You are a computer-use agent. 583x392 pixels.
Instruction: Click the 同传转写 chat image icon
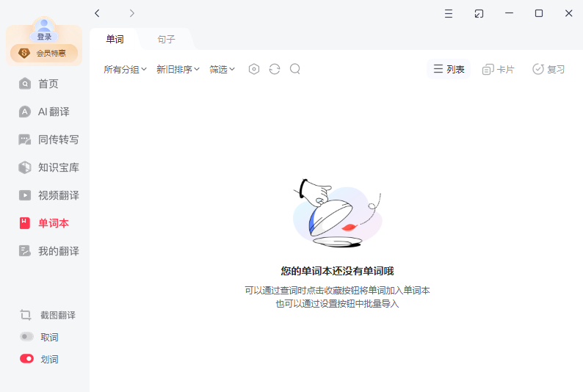click(x=24, y=139)
